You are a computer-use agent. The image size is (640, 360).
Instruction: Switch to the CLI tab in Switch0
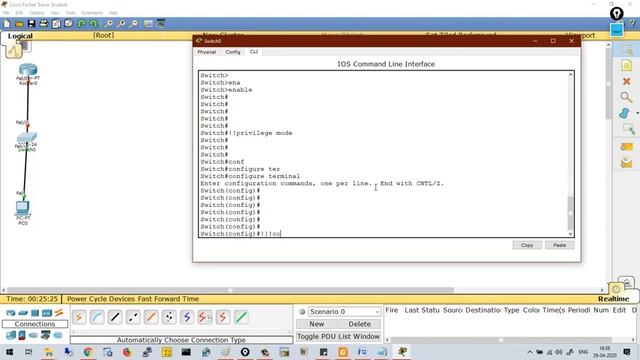(x=254, y=52)
